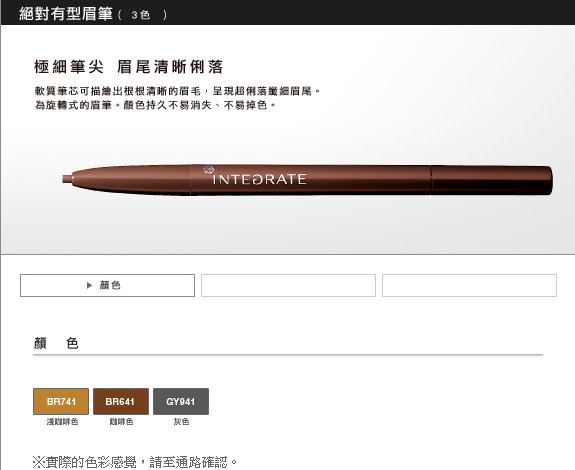Click description line starting 為旋轉式的眉筆
This screenshot has height=470, width=575.
(x=155, y=105)
